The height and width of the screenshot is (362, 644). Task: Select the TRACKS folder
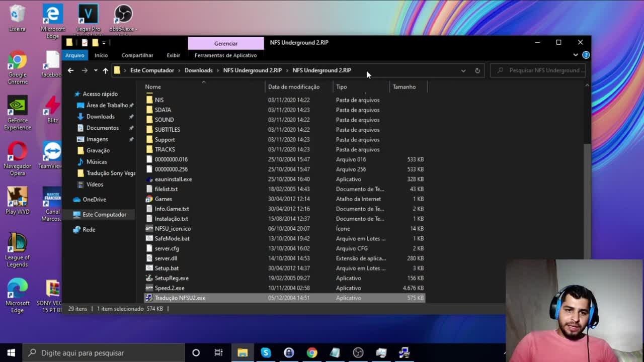tap(165, 149)
